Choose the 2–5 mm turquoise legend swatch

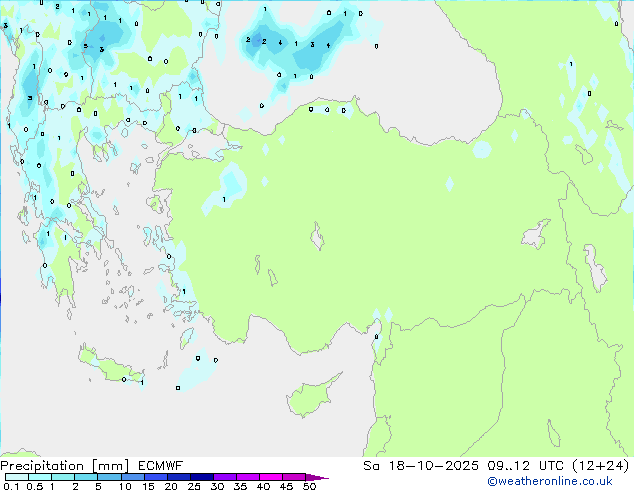pos(86,477)
